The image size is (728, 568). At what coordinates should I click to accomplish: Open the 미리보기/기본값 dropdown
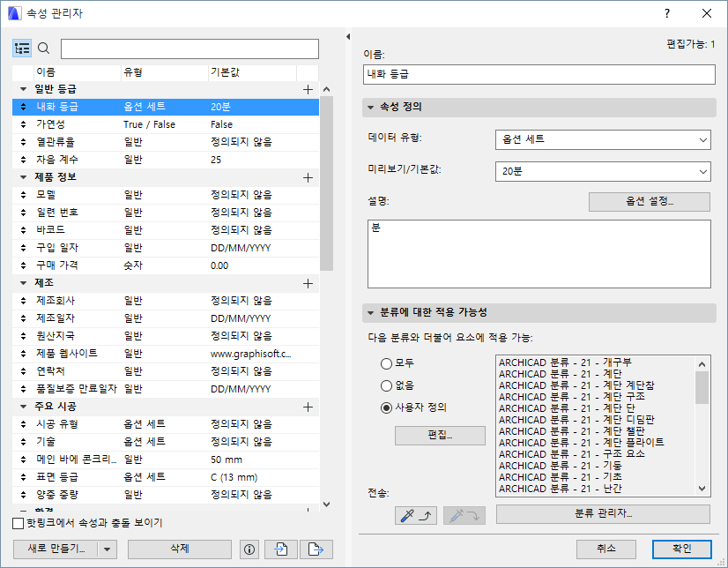(x=603, y=171)
